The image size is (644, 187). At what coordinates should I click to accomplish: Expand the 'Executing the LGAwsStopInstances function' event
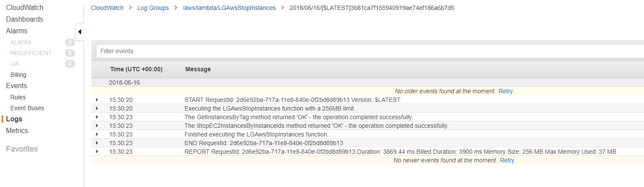97,108
